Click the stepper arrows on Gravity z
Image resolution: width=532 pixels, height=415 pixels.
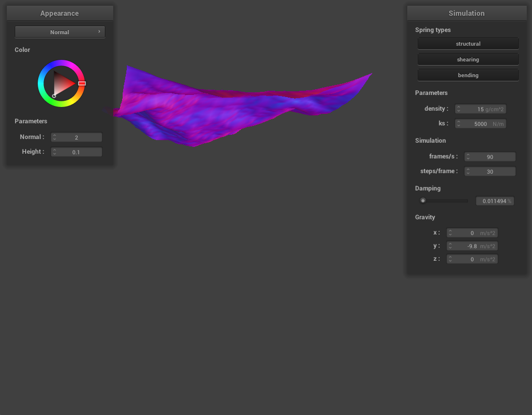pyautogui.click(x=450, y=259)
